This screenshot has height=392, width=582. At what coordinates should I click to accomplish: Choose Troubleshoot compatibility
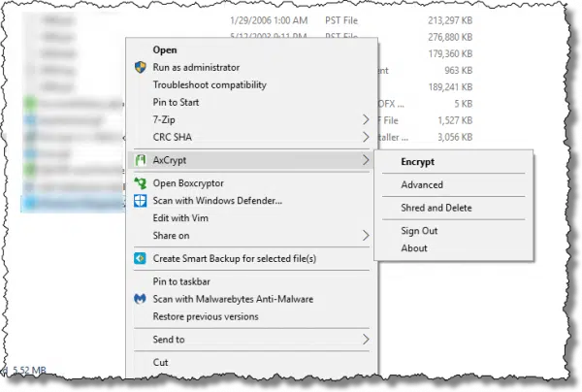coord(252,84)
